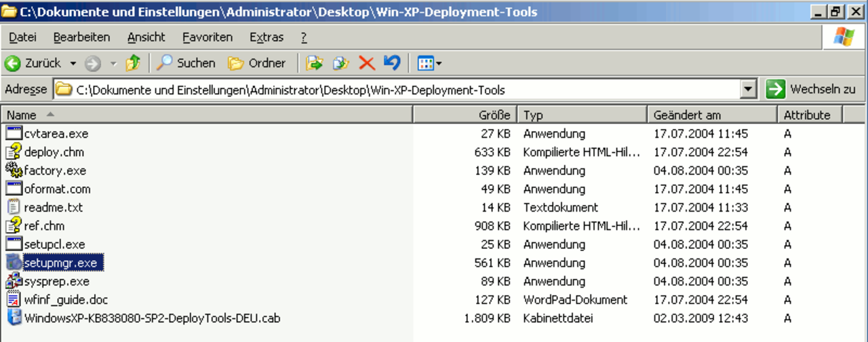
Task: Select the file name factory.exe
Action: coord(55,170)
